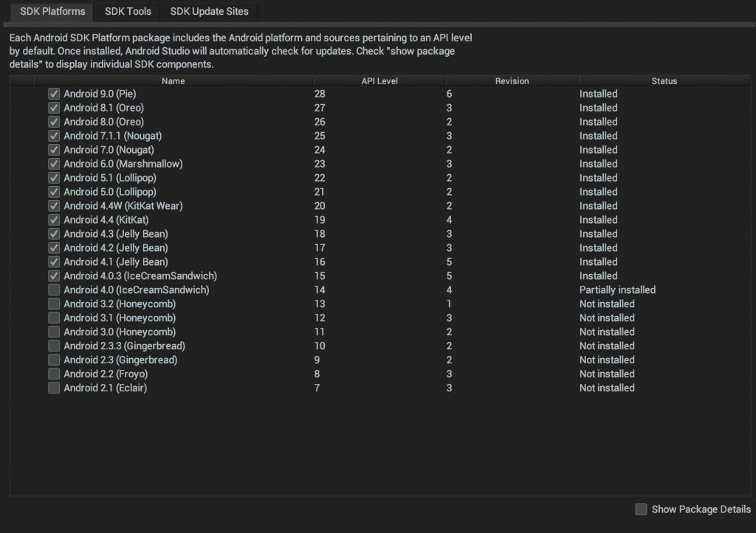Sort the table by Name column header

pyautogui.click(x=173, y=81)
